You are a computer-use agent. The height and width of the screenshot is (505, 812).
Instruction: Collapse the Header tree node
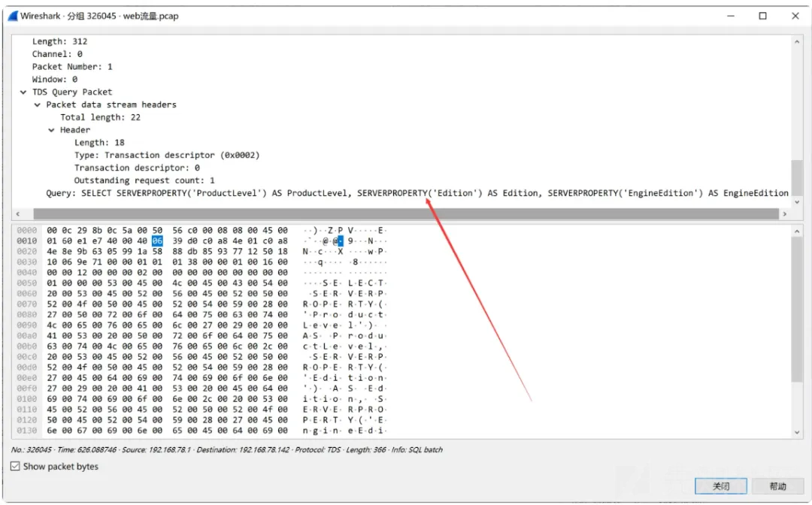(51, 130)
